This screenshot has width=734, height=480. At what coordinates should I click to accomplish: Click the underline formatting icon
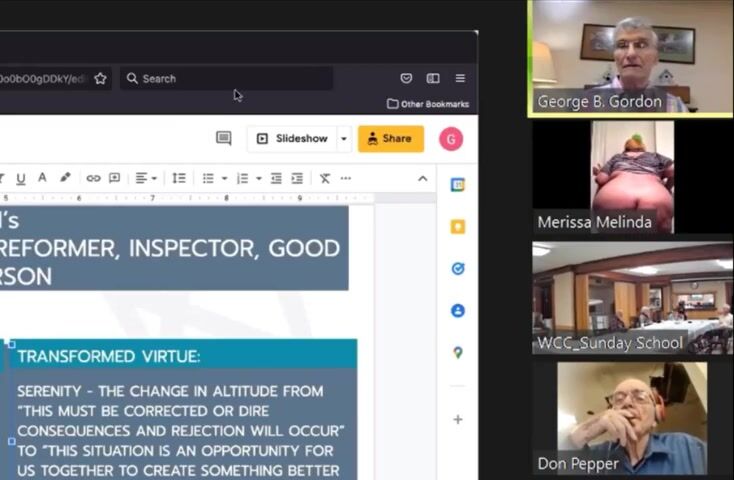coord(20,178)
